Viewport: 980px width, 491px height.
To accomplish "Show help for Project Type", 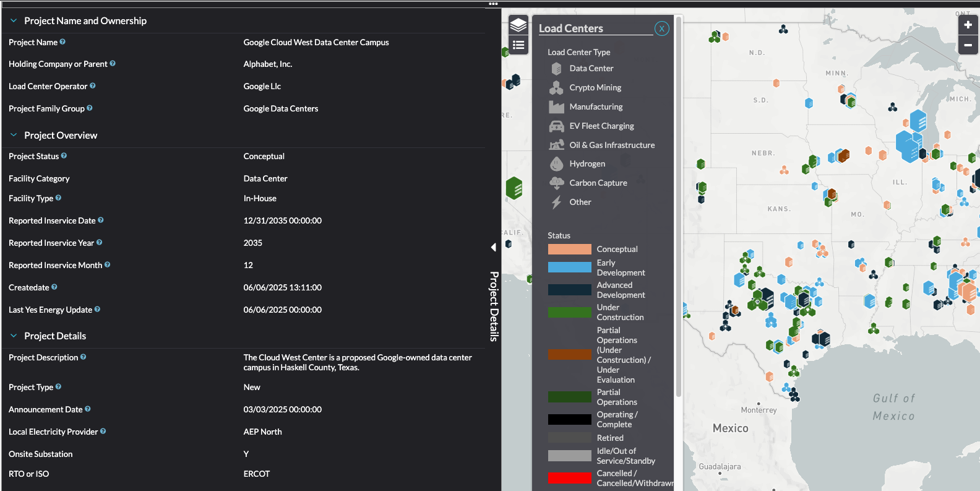I will (58, 387).
